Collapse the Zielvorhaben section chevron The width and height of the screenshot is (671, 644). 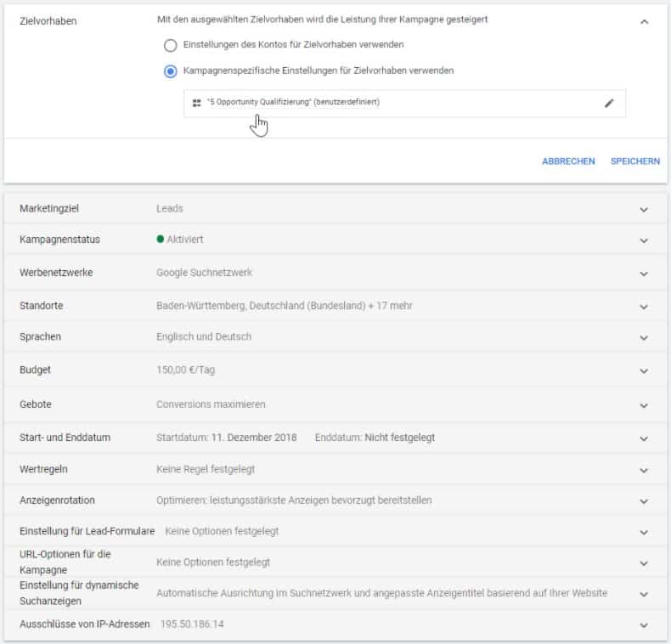(x=644, y=21)
